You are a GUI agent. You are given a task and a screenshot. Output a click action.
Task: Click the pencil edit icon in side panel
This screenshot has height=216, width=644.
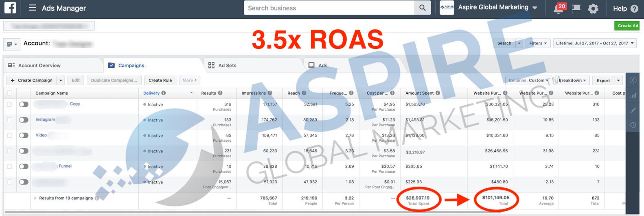coord(633,110)
